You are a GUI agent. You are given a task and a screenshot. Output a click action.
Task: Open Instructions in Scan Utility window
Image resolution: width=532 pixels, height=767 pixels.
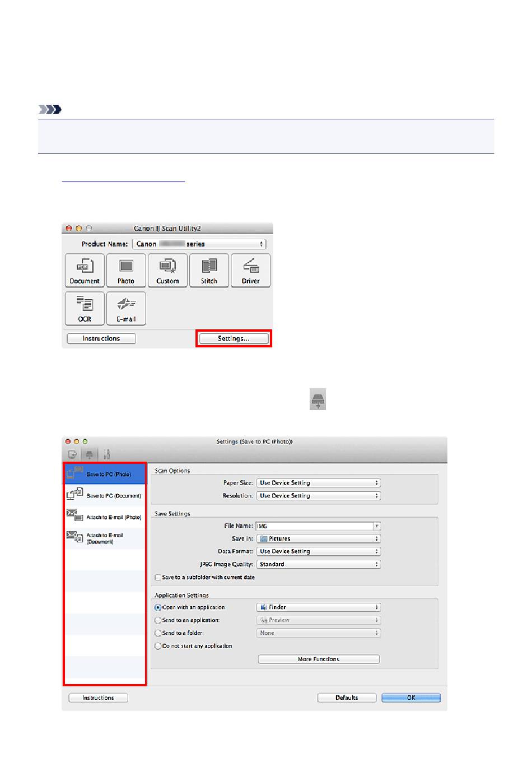point(101,338)
